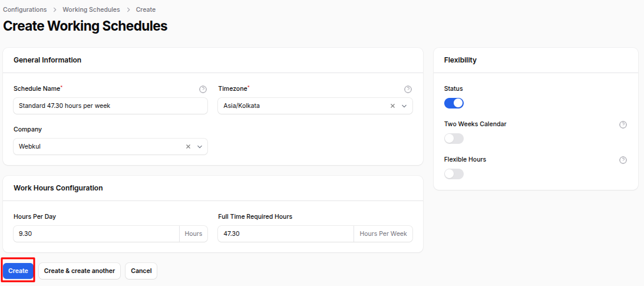Open the Company dropdown chevron
The height and width of the screenshot is (286, 644).
200,147
